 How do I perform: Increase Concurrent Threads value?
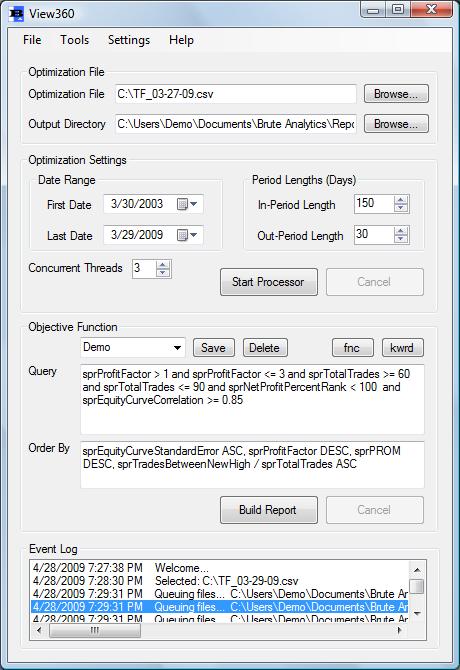pyautogui.click(x=163, y=265)
